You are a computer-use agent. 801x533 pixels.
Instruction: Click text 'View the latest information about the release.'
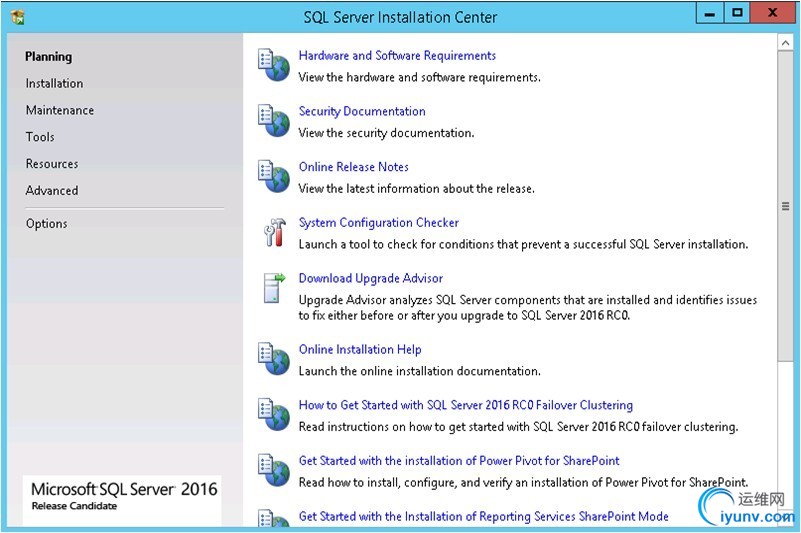(416, 189)
